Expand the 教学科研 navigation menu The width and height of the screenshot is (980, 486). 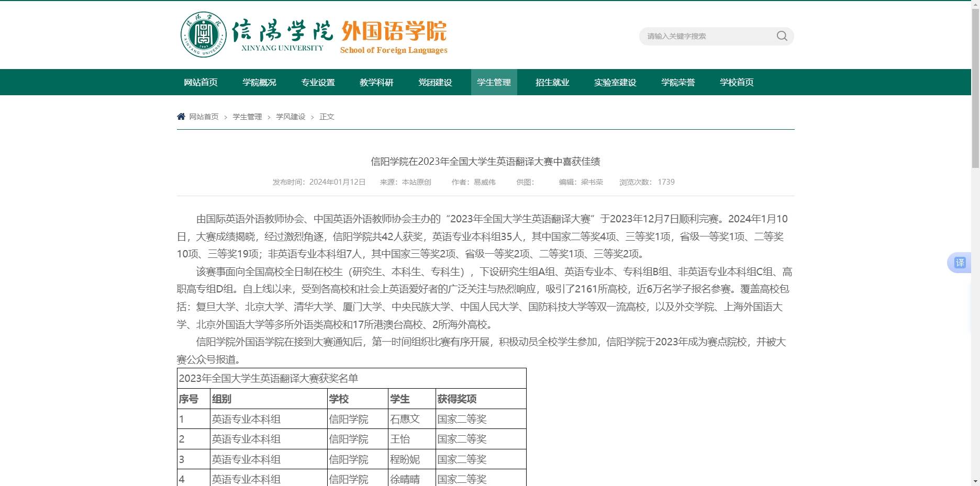[376, 82]
